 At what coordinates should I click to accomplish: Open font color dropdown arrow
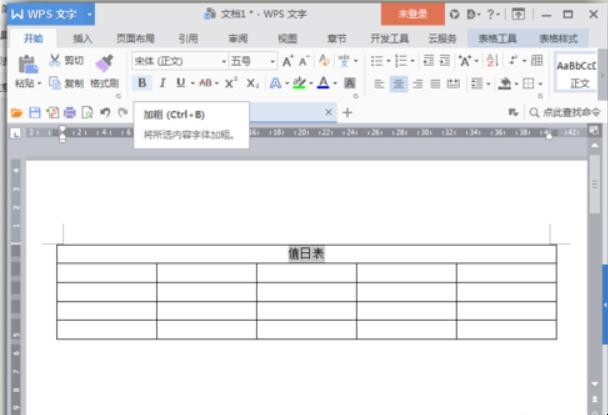pos(335,83)
